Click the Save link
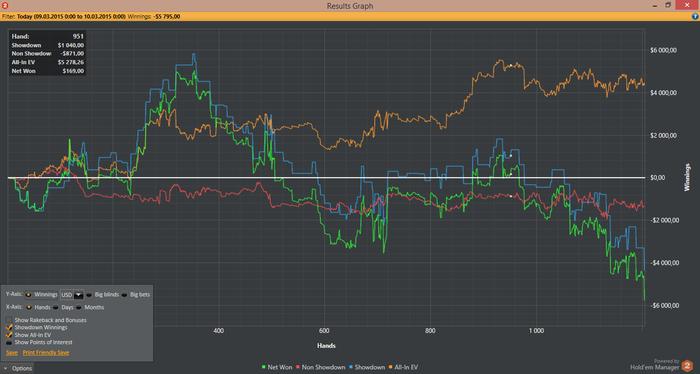 (x=12, y=353)
